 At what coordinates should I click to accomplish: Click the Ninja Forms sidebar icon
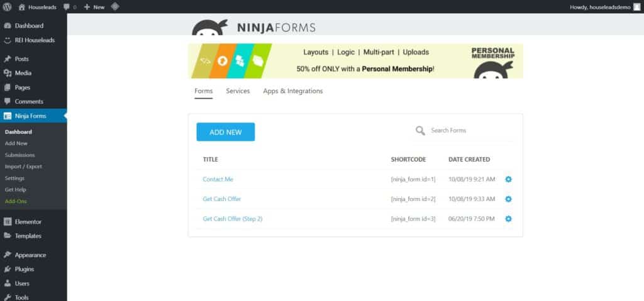click(8, 116)
